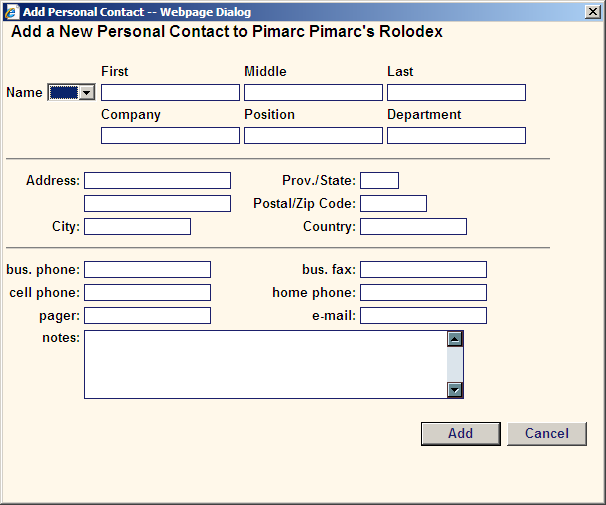This screenshot has height=505, width=606.
Task: Click inside the notes text area
Action: (x=266, y=364)
